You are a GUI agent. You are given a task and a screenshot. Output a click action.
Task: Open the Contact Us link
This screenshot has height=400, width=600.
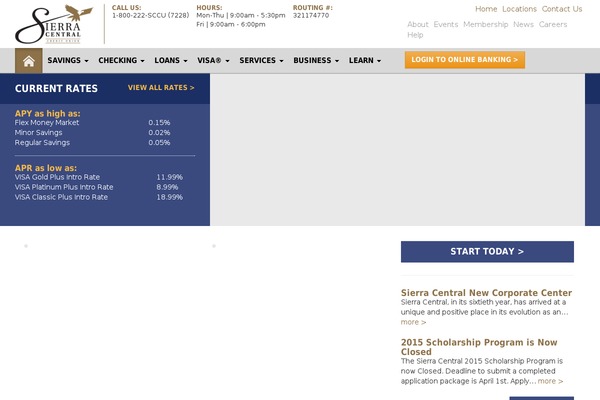tap(562, 9)
